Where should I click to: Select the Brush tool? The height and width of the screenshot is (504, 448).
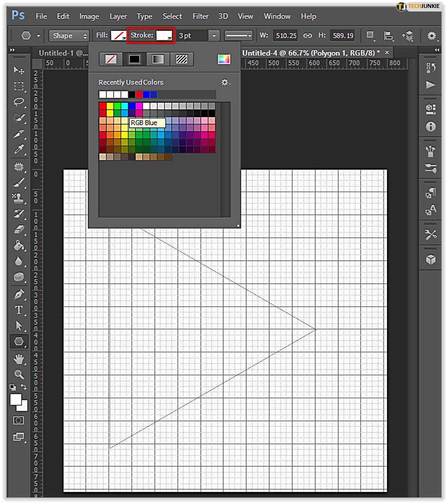pyautogui.click(x=18, y=183)
